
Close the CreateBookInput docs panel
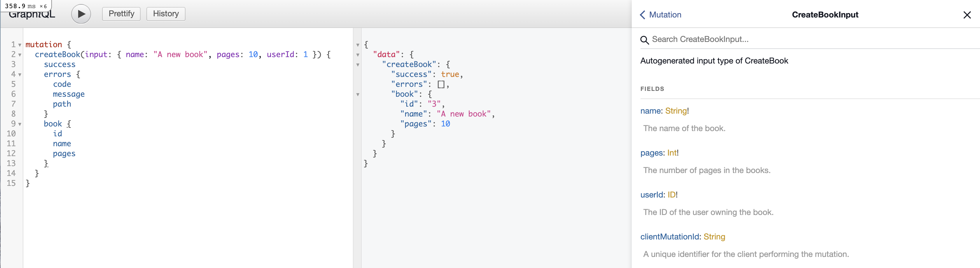967,15
